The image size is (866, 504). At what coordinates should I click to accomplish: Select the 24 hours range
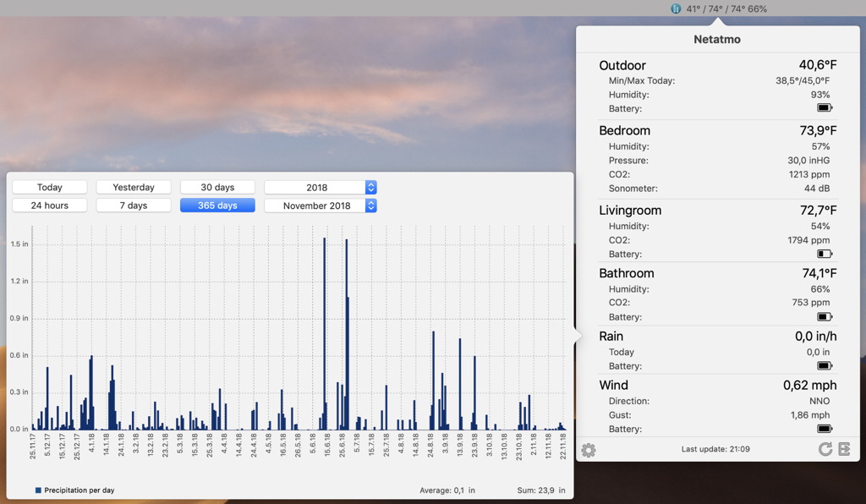(x=50, y=205)
